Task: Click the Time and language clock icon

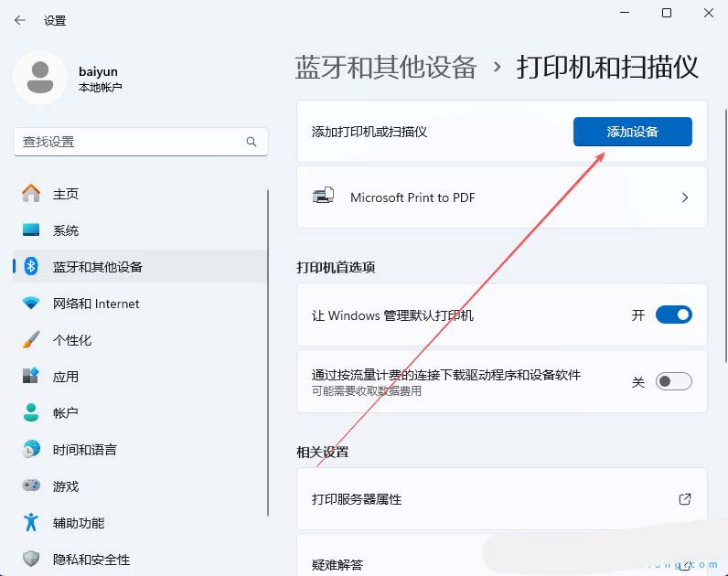Action: pos(31,449)
